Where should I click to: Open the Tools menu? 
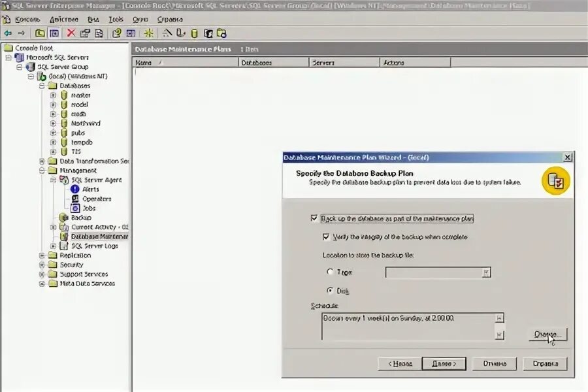click(116, 20)
